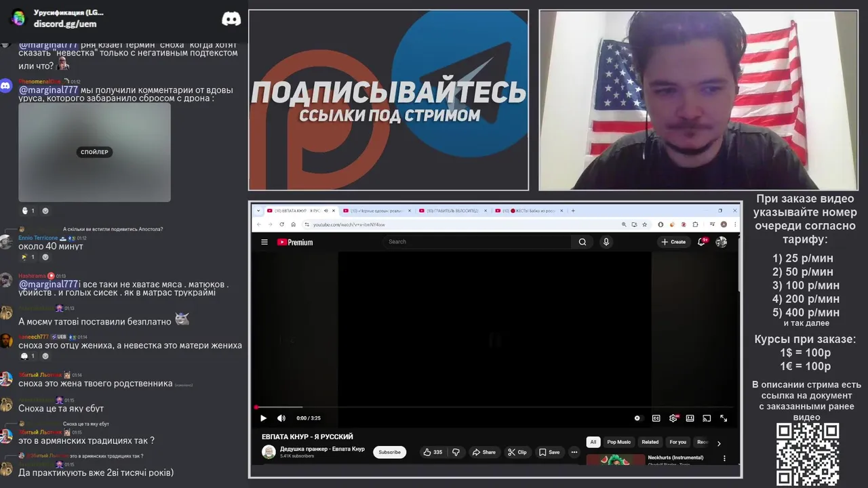Save the video to playlist
868x488 pixels.
549,452
